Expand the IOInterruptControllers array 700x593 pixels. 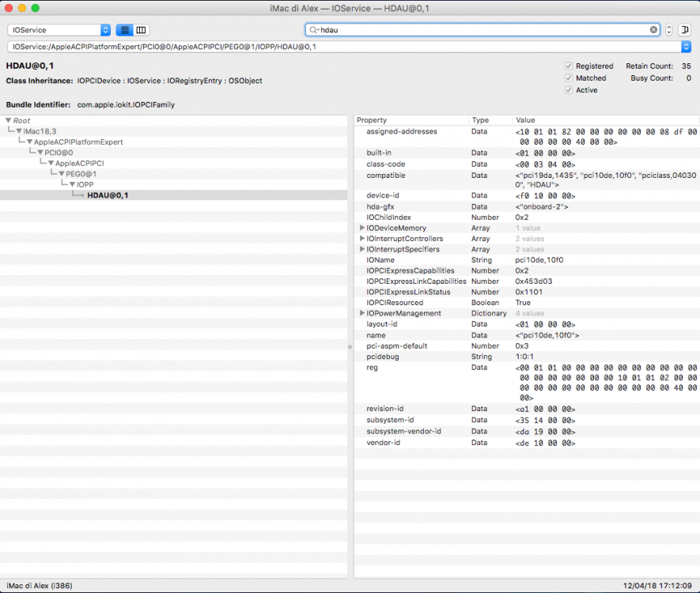click(x=362, y=238)
